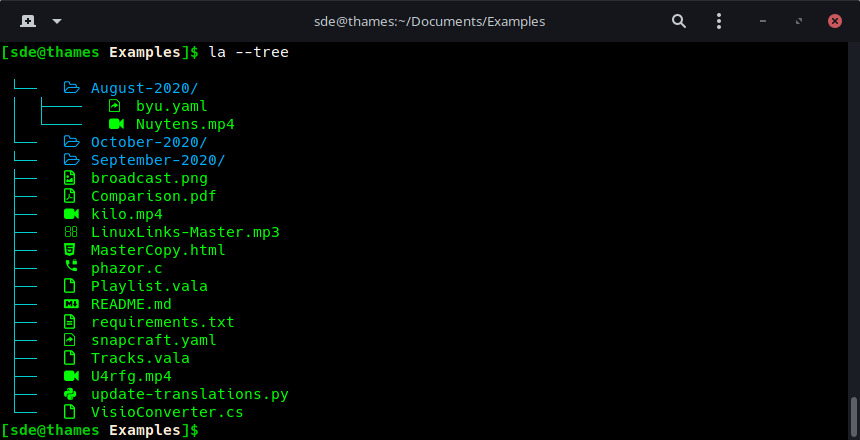Click the HTML5 icon beside MasterCopy.html
The height and width of the screenshot is (440, 860).
point(70,250)
